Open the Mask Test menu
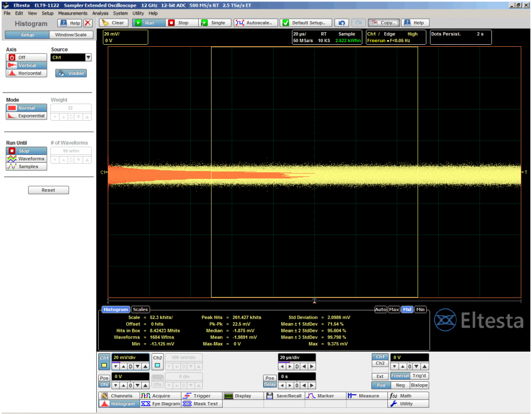Image resolution: width=532 pixels, height=414 pixels. (x=201, y=404)
